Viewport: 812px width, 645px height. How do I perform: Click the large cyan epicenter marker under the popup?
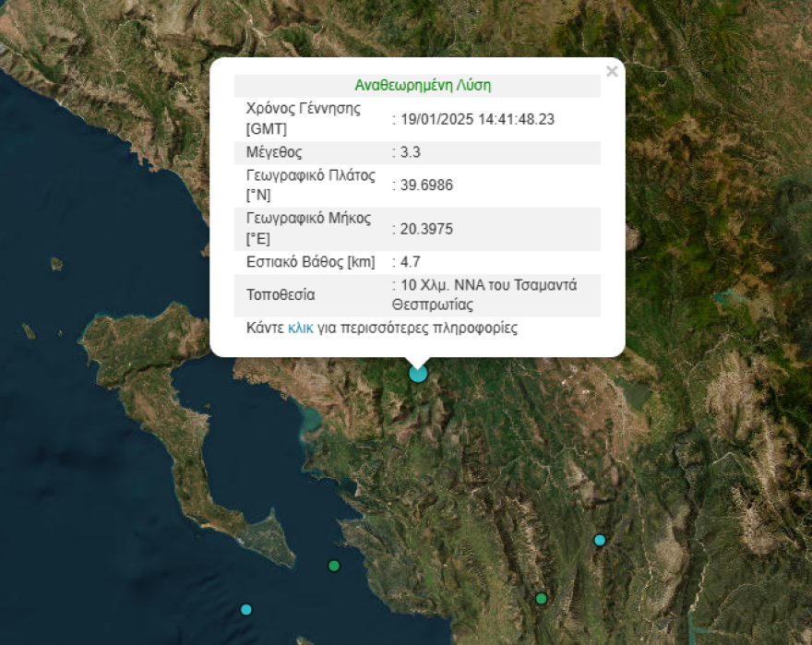418,373
